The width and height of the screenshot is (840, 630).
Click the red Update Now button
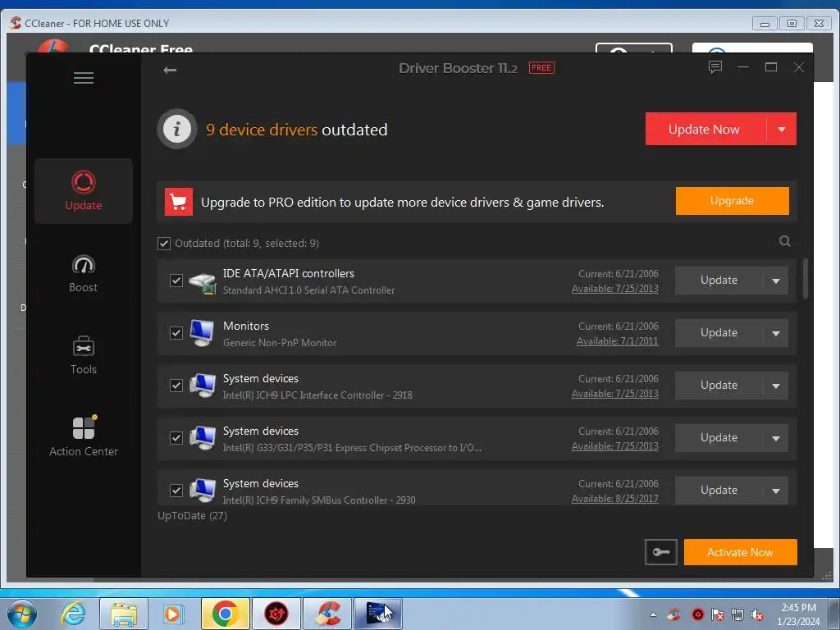click(705, 129)
